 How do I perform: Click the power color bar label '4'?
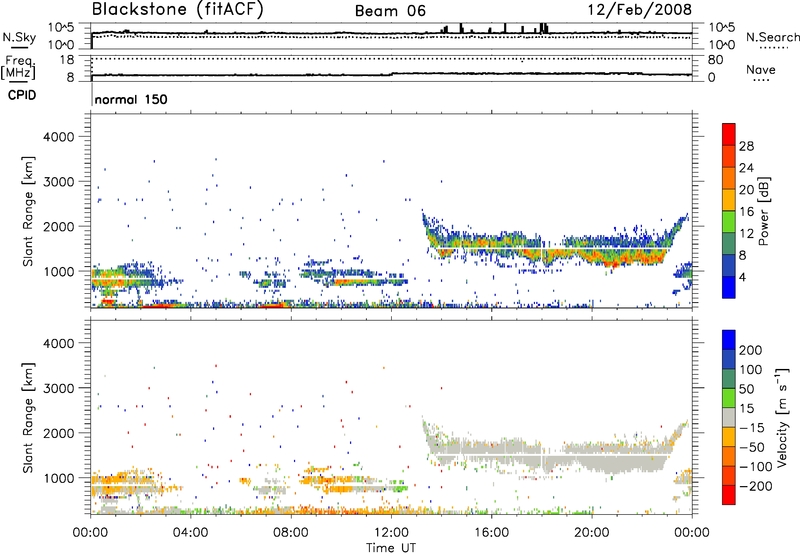[743, 277]
